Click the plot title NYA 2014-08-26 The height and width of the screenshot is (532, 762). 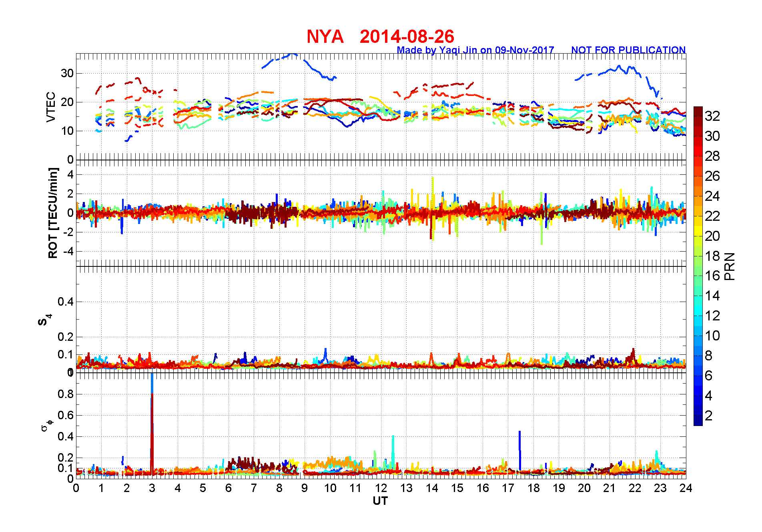pos(380,36)
